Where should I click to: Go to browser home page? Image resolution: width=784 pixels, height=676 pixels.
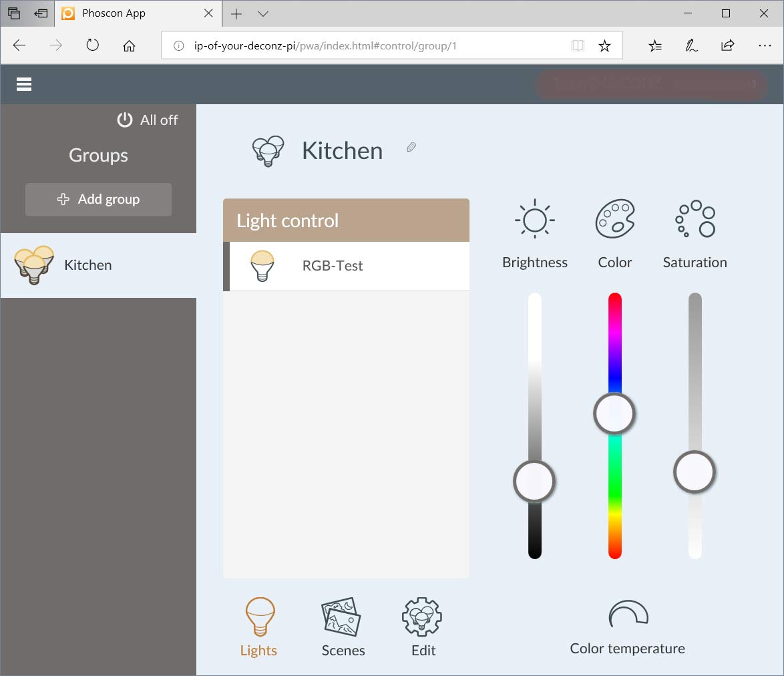point(129,45)
